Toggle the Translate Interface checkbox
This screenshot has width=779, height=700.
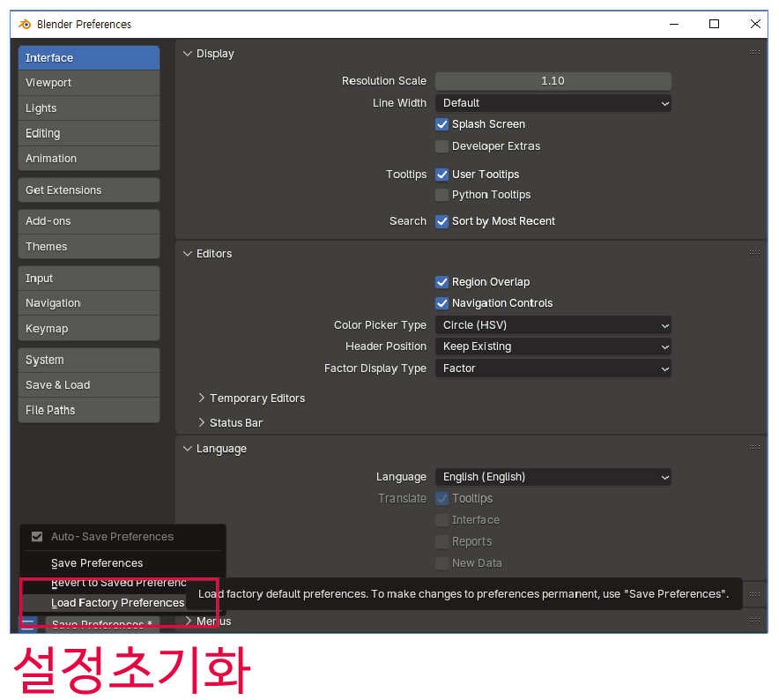pyautogui.click(x=441, y=520)
